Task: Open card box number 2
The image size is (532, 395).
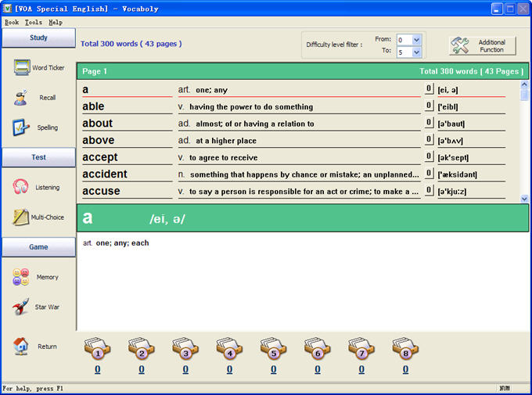Action: (x=142, y=348)
